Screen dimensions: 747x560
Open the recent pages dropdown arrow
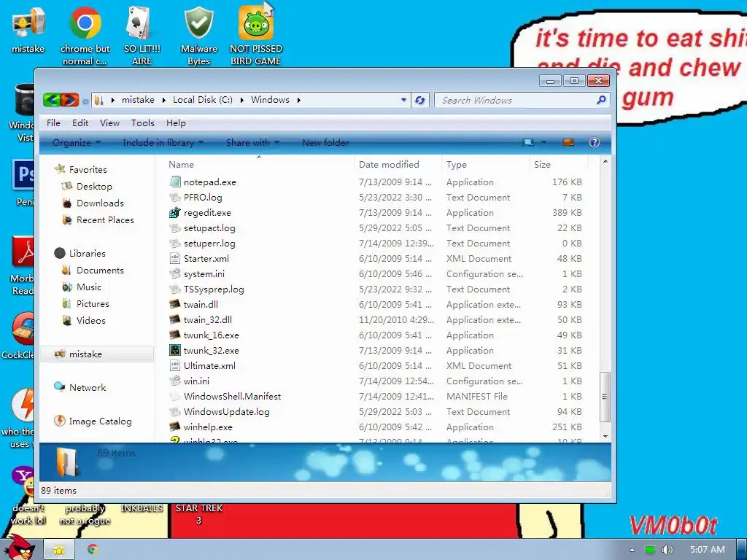(x=85, y=101)
